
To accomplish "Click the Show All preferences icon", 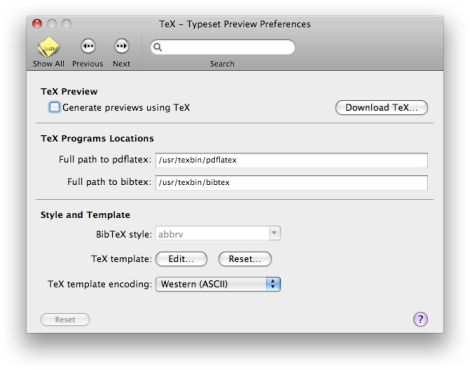I will pos(49,47).
